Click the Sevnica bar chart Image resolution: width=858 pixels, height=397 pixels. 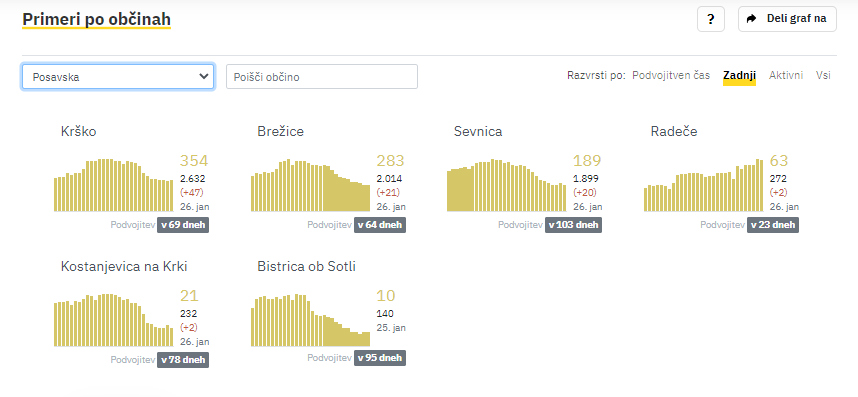tap(507, 185)
